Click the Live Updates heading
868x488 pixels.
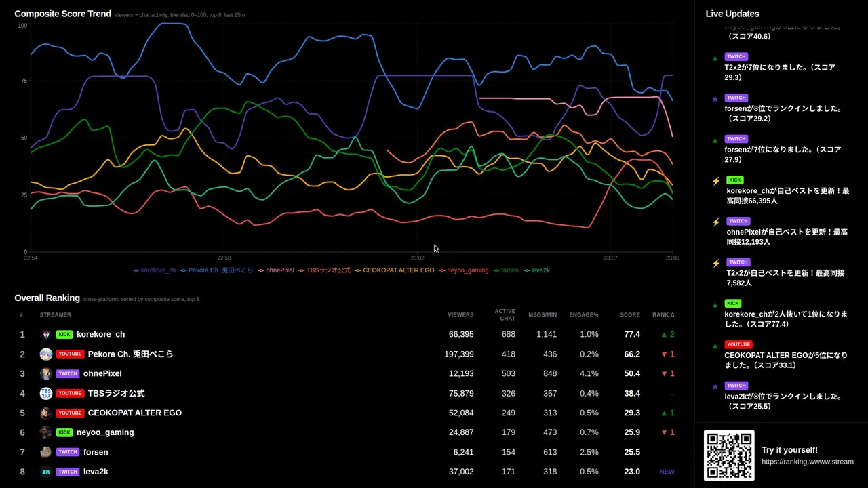pos(732,14)
